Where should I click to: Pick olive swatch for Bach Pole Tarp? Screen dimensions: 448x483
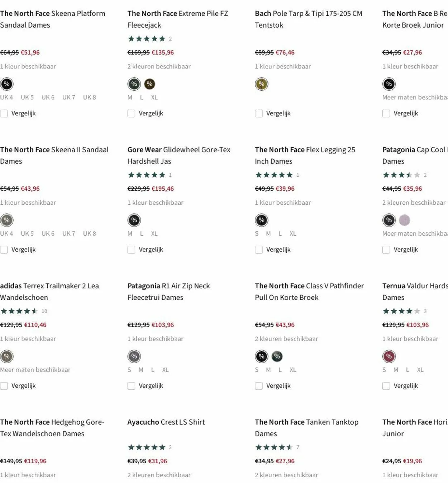coord(262,84)
